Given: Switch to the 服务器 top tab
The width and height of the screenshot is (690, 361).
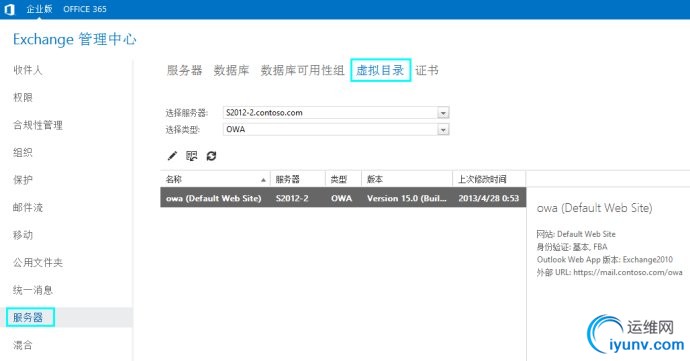Looking at the screenshot, I should tap(184, 70).
